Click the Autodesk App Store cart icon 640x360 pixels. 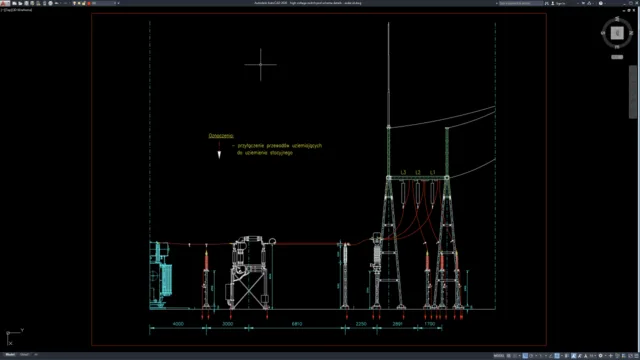(583, 3)
